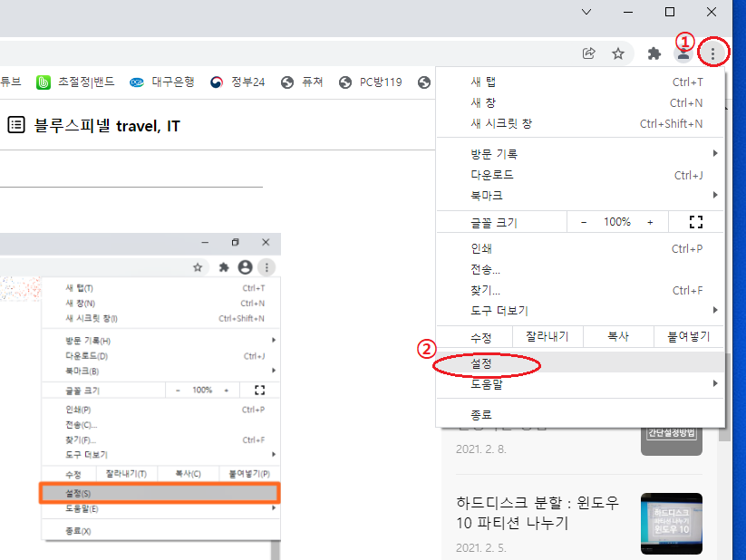The width and height of the screenshot is (746, 560).
Task: Open the tab search chevron in title bar
Action: pyautogui.click(x=586, y=12)
